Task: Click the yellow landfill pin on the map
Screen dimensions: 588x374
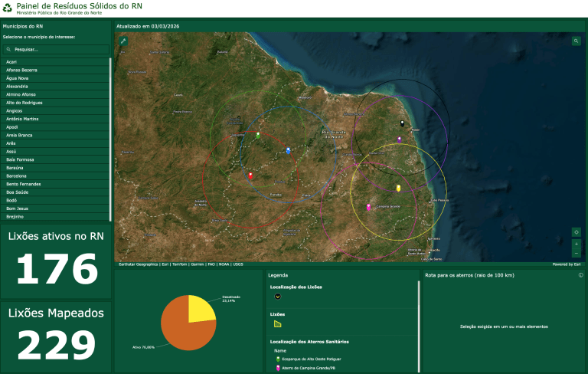Action: [x=398, y=188]
